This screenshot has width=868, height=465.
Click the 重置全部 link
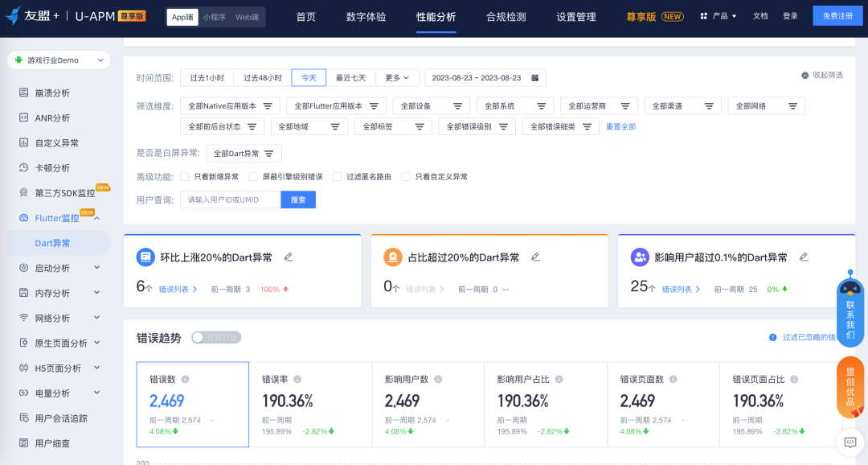tap(620, 126)
